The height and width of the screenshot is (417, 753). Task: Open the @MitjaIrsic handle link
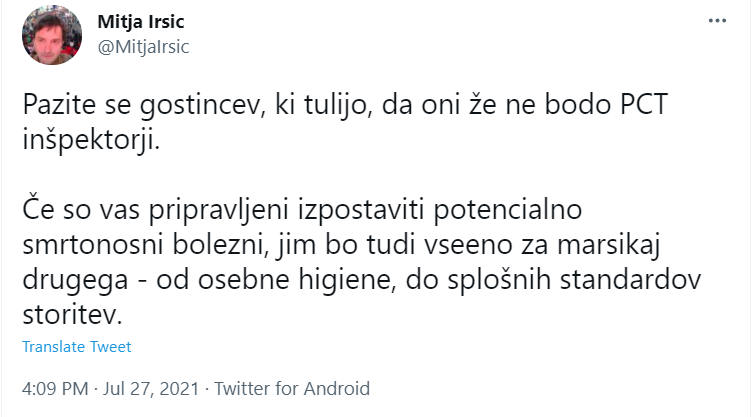[143, 47]
